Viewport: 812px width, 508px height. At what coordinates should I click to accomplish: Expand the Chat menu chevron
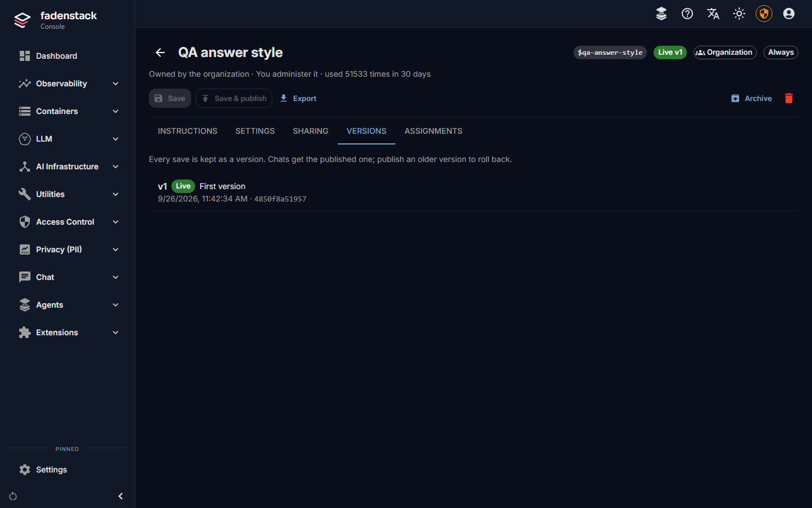click(116, 277)
